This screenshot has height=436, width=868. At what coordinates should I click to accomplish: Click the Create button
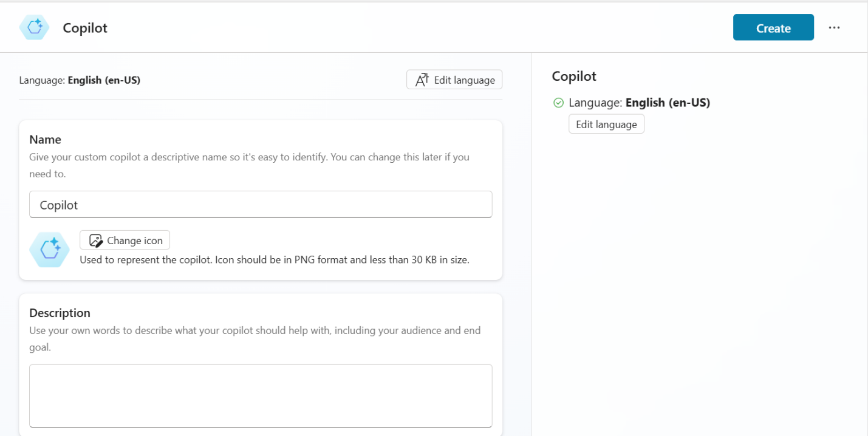(773, 28)
